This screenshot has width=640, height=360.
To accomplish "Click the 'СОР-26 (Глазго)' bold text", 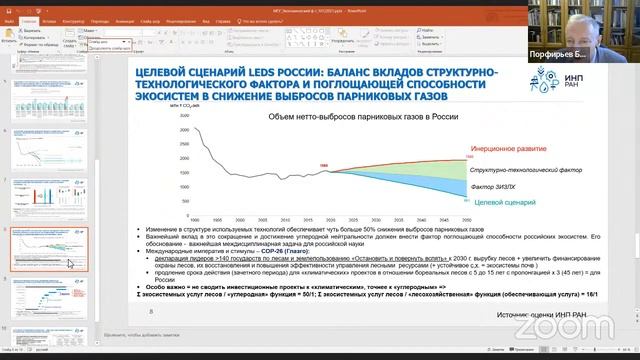I will [285, 251].
